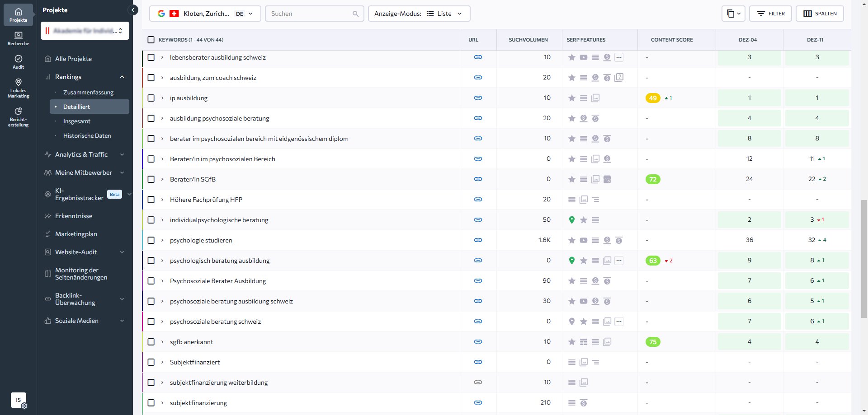This screenshot has width=868, height=415.
Task: Check the ausbildung psychosoziale beratung row
Action: pyautogui.click(x=151, y=118)
